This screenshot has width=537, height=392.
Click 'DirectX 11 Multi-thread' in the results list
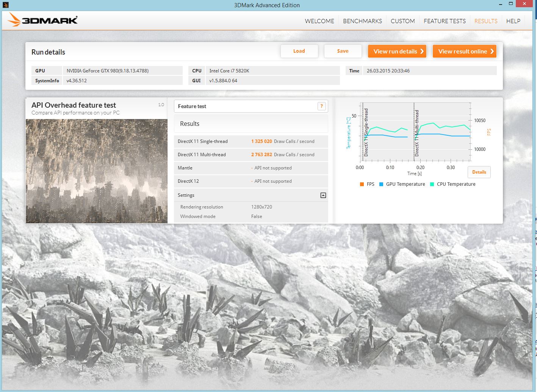point(202,155)
